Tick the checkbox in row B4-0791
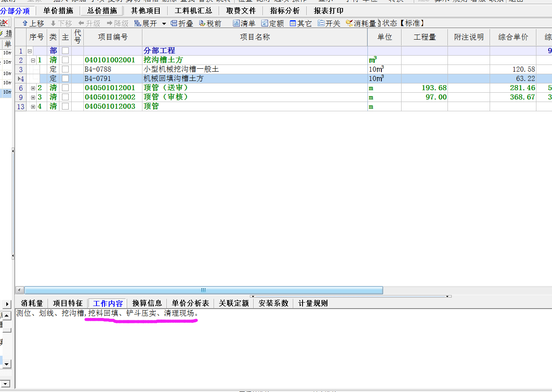Image resolution: width=552 pixels, height=392 pixels. 65,78
